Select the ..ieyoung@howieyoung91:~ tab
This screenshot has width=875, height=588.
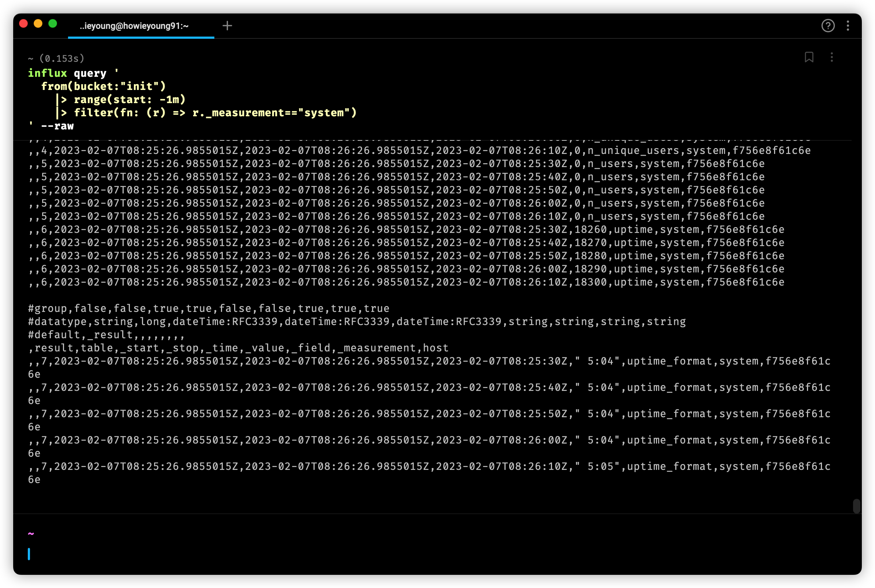click(134, 26)
